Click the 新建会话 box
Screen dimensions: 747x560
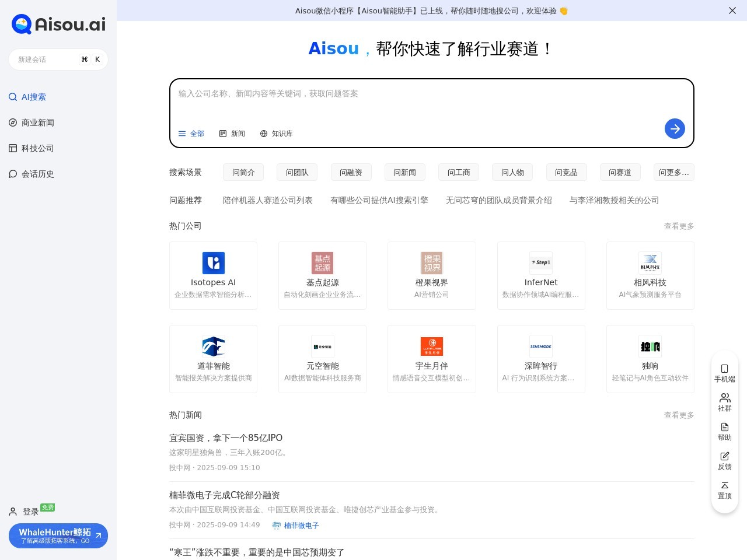(58, 60)
